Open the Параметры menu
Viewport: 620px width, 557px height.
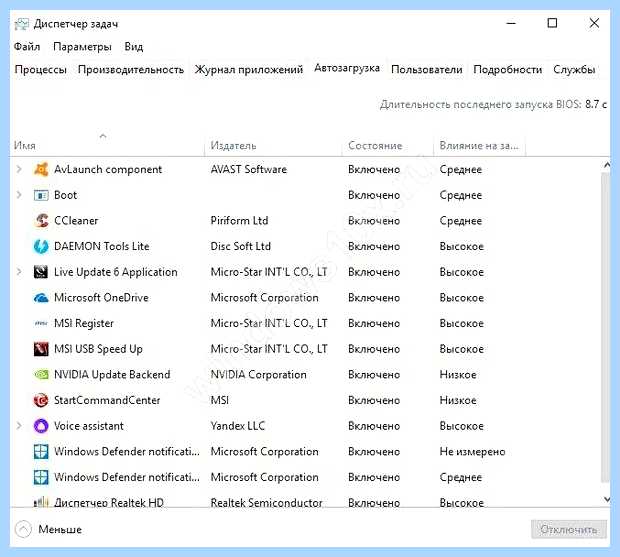click(82, 47)
